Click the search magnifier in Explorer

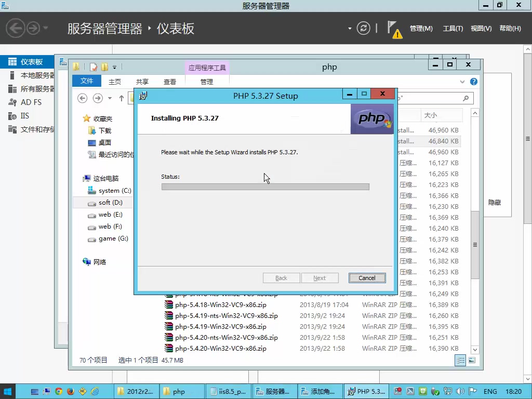[x=466, y=98]
